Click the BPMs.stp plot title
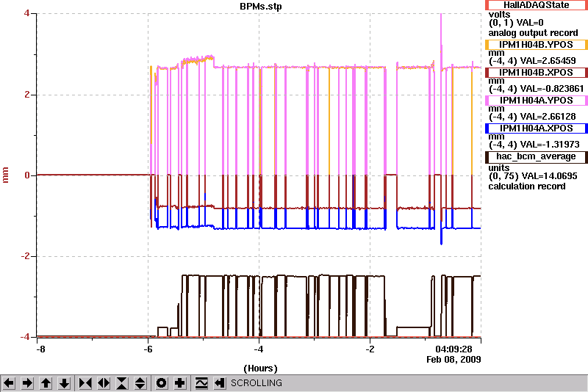 261,7
